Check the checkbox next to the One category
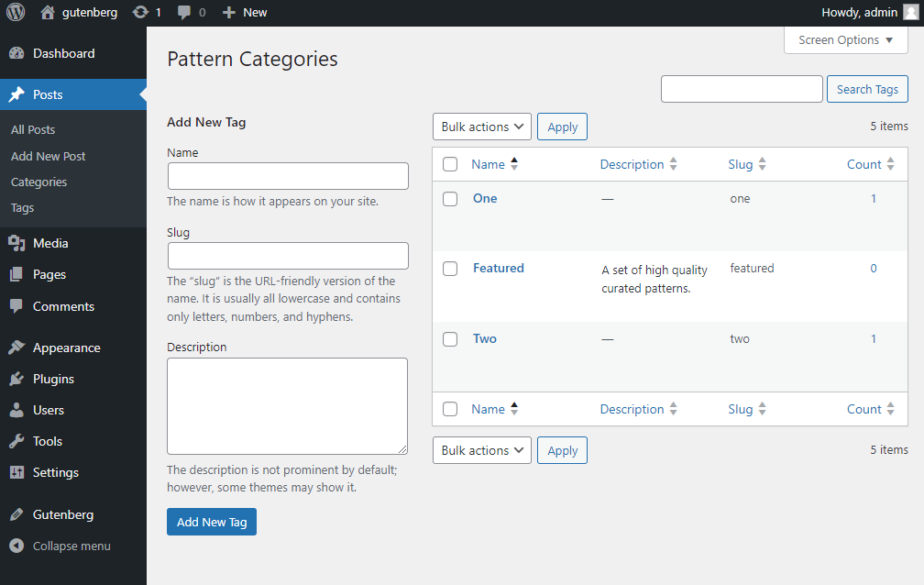This screenshot has width=924, height=585. point(450,198)
